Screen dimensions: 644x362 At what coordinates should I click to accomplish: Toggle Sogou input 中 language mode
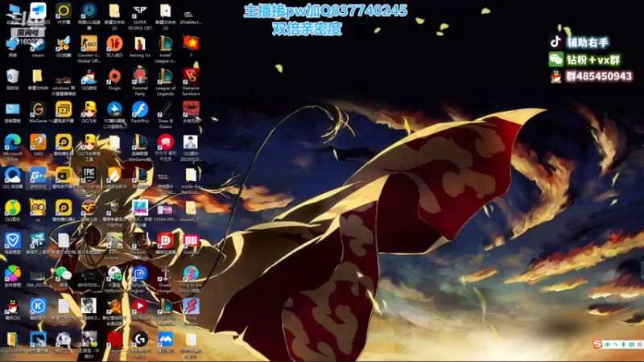click(608, 344)
